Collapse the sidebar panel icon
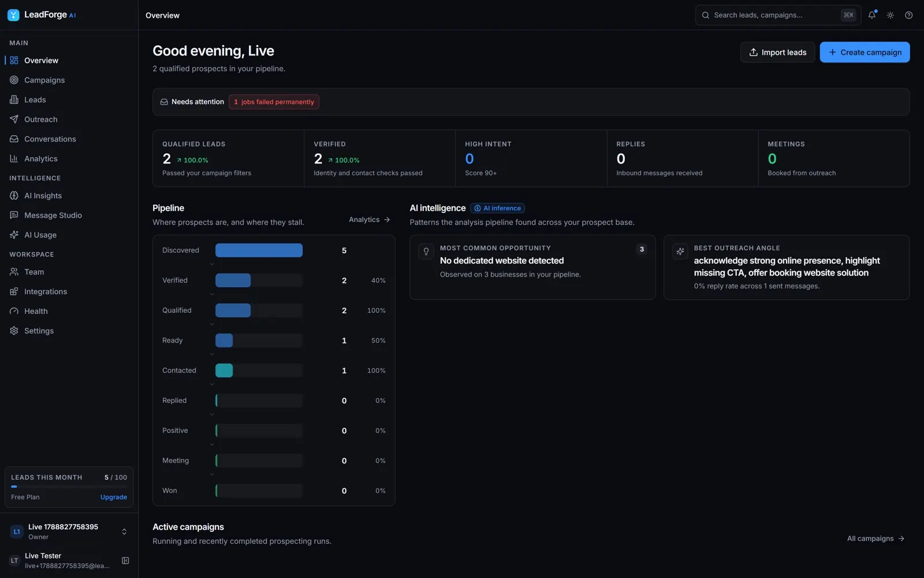Viewport: 924px width, 578px height. (125, 561)
